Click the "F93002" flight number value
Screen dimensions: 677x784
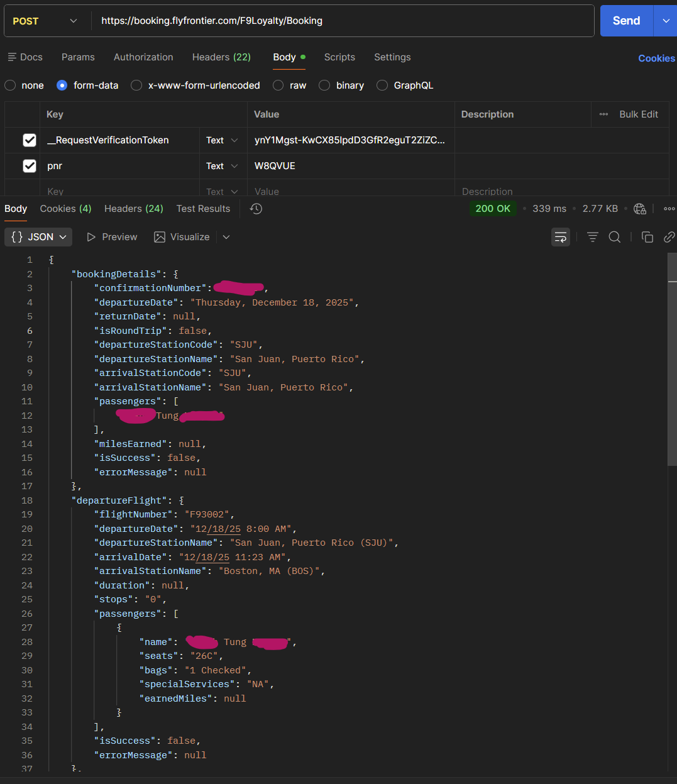(207, 514)
